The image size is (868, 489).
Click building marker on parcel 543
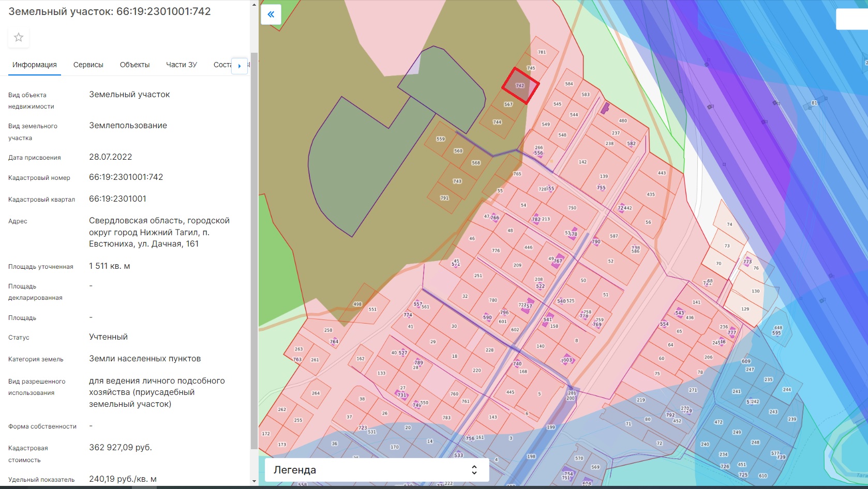680,313
